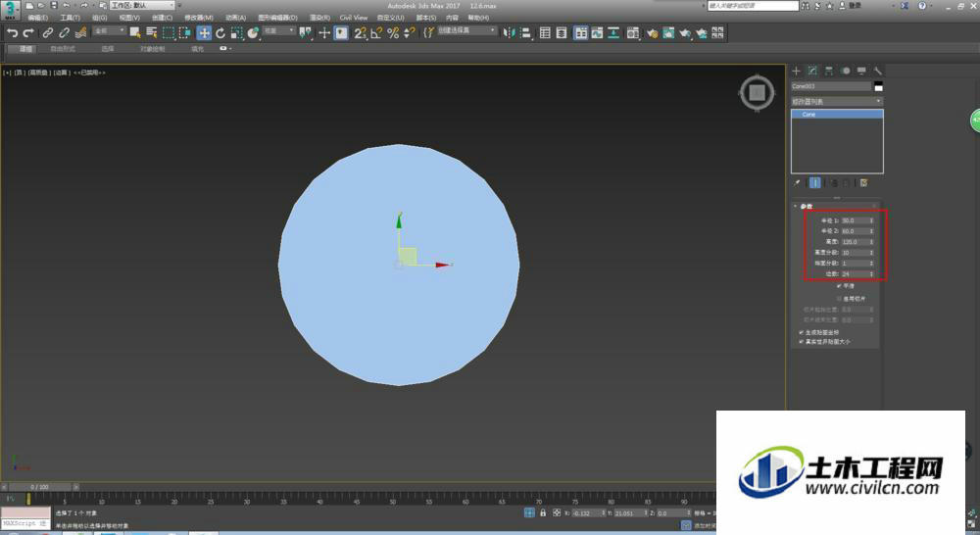The image size is (980, 535).
Task: Open the Schematic View icon
Action: coord(613,33)
